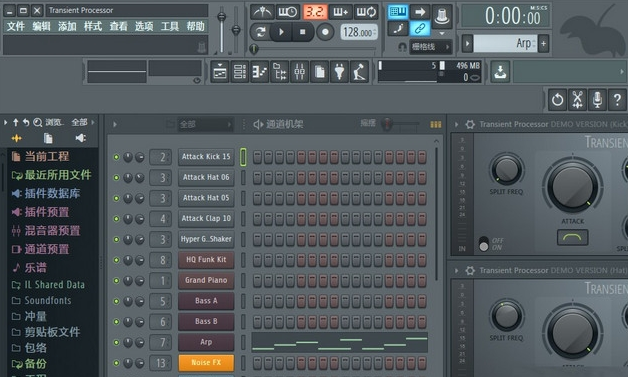
Task: Expand 插件预置 in browser
Action: pyautogui.click(x=41, y=212)
